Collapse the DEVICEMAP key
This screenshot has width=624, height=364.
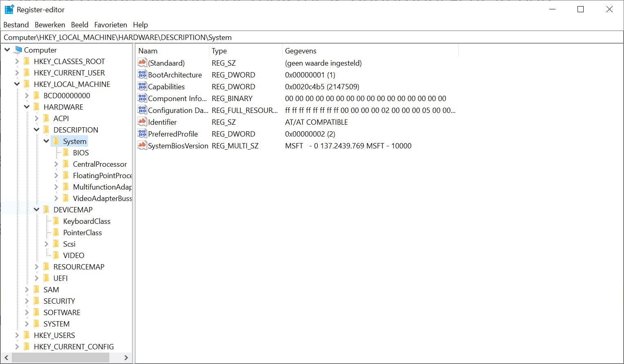(36, 210)
